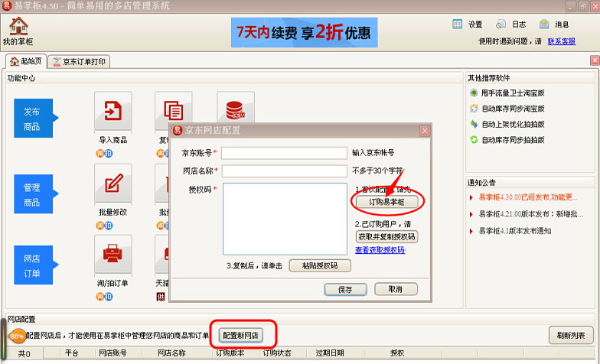The height and width of the screenshot is (364, 600).
Task: Open 我的掌柜 home icon
Action: [18, 26]
